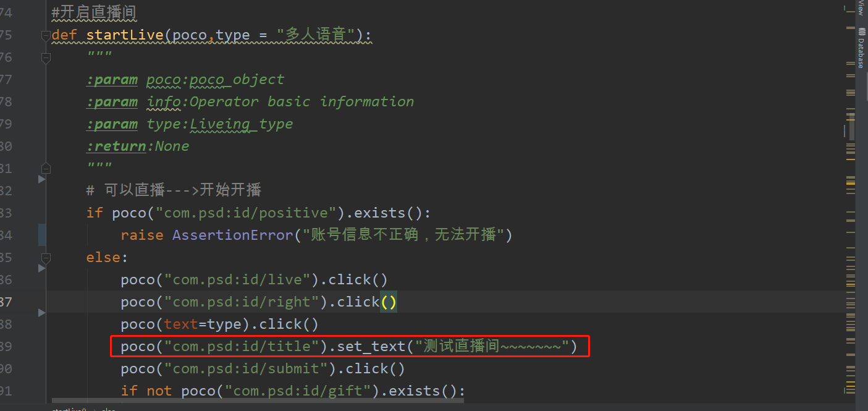The width and height of the screenshot is (868, 411).
Task: Click gutter arrow beside live click line
Action: [x=42, y=268]
